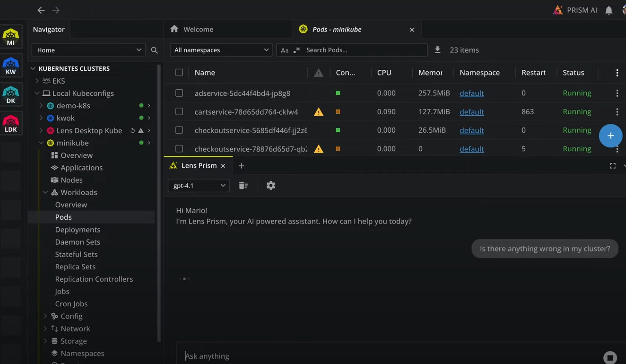Select the Lens Prism dock tab
This screenshot has height=364, width=626.
pos(198,166)
